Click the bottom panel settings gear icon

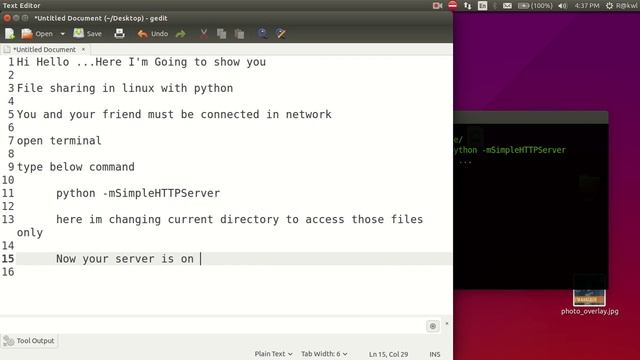tap(433, 326)
